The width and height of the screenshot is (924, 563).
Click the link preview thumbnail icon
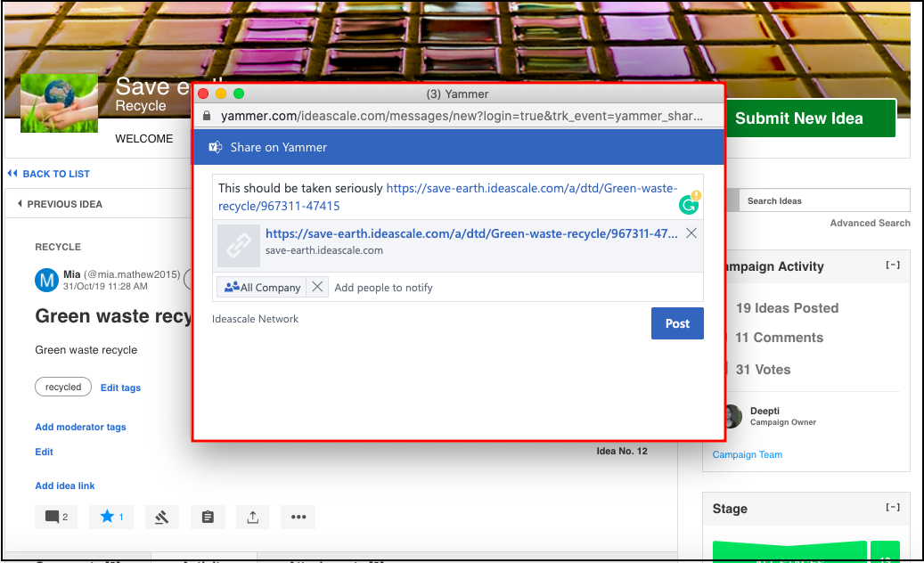point(239,246)
